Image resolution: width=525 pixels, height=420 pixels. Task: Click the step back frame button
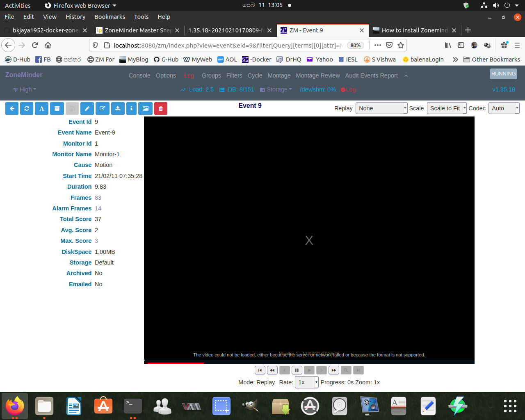[x=285, y=370]
